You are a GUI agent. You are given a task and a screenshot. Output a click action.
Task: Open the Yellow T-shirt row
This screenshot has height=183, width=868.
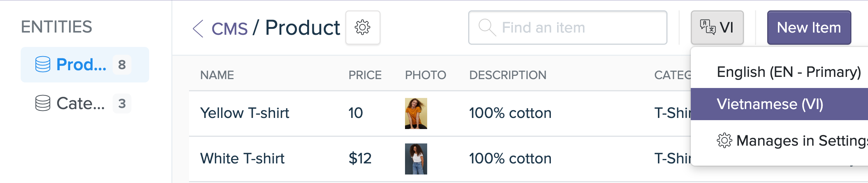pyautogui.click(x=439, y=113)
